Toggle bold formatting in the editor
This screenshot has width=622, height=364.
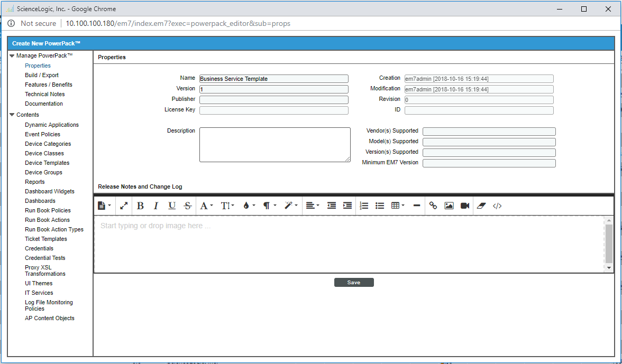pos(140,206)
